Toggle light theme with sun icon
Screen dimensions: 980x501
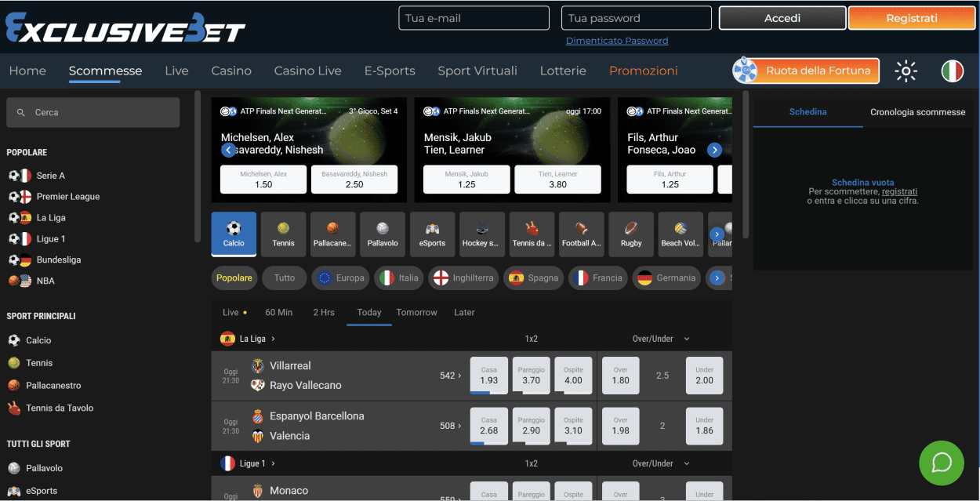(x=906, y=71)
